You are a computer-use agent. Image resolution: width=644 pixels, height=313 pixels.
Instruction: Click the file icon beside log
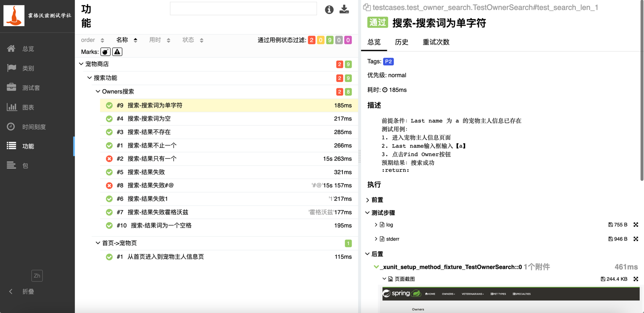(x=382, y=225)
